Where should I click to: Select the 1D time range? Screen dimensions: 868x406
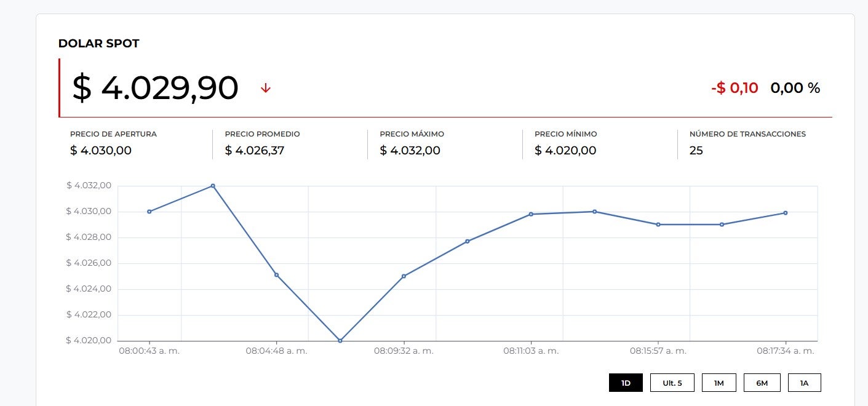(x=626, y=383)
